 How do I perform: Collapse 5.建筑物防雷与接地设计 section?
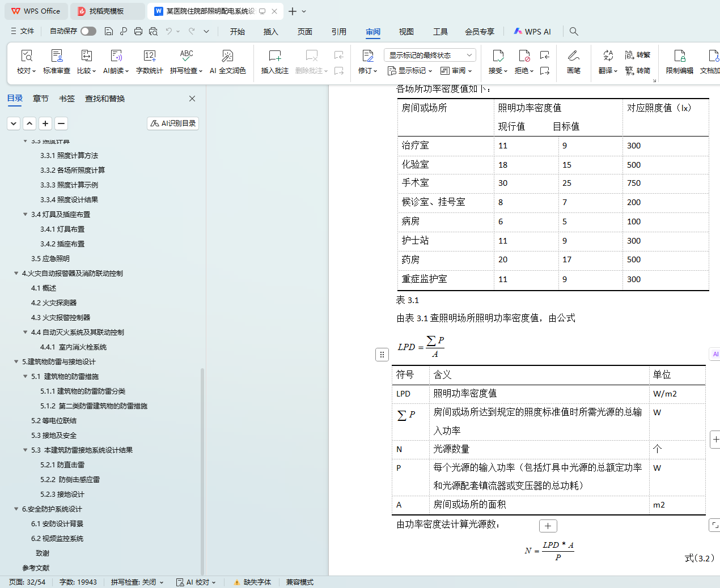pyautogui.click(x=16, y=361)
